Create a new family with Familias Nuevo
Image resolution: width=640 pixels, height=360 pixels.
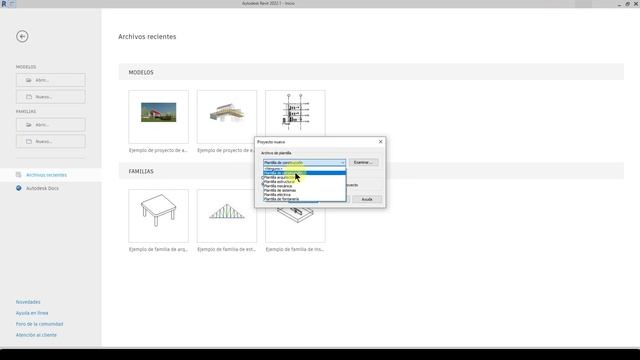pyautogui.click(x=51, y=141)
